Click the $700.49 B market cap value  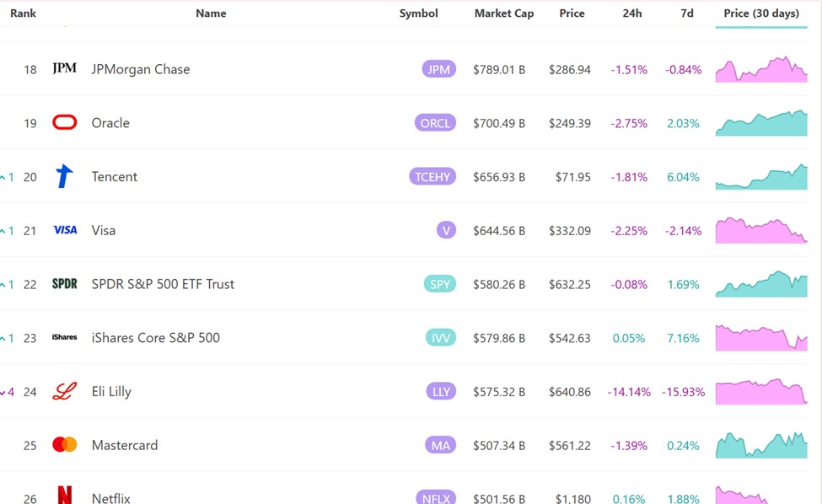click(498, 123)
